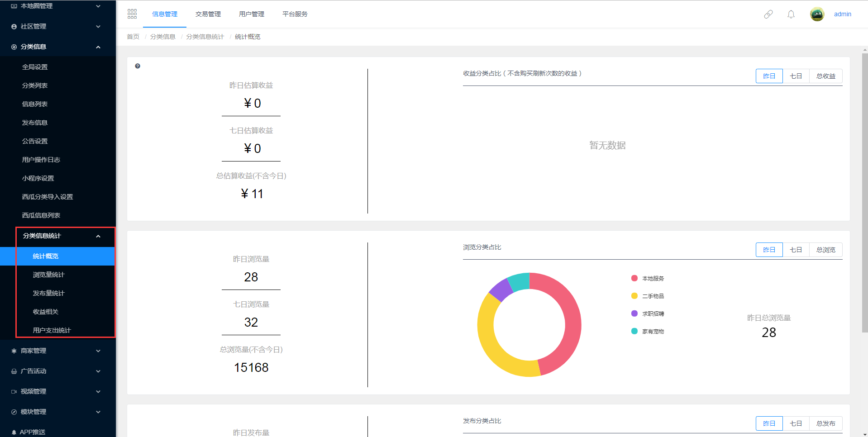Image resolution: width=868 pixels, height=437 pixels.
Task: Select 总发布 filter
Action: click(x=826, y=423)
